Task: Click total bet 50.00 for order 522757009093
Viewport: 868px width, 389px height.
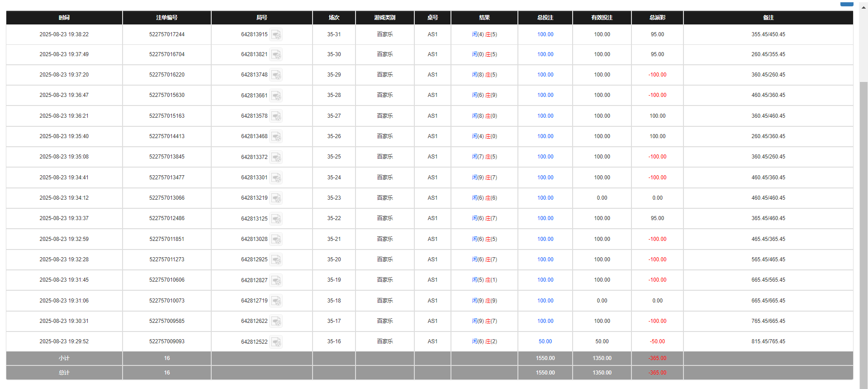Action: coord(545,341)
